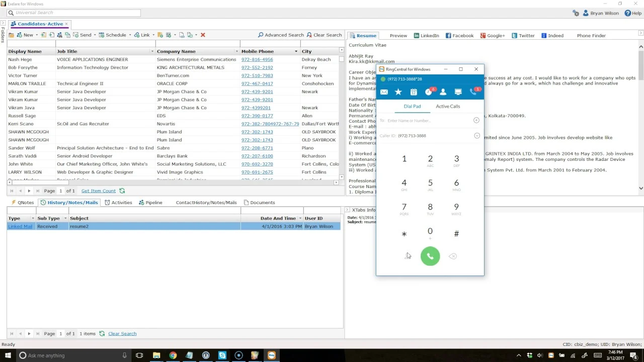Click the Send toolbar button
Image resolution: width=644 pixels, height=362 pixels.
point(83,35)
